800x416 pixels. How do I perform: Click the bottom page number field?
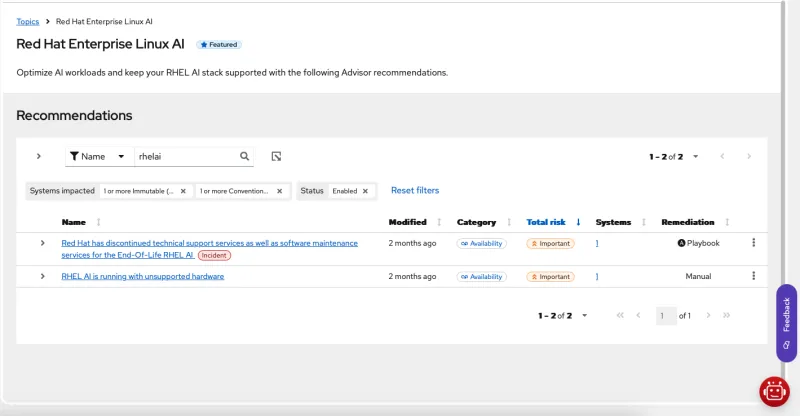[665, 315]
